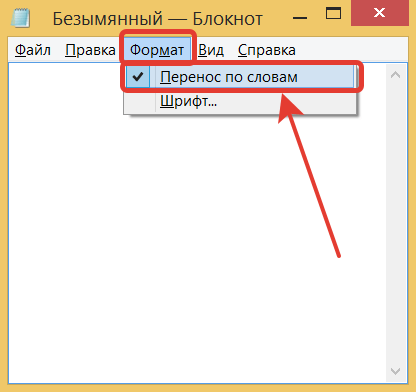This screenshot has height=392, width=416.
Task: Minimize the Блокнот window
Action: (300, 18)
